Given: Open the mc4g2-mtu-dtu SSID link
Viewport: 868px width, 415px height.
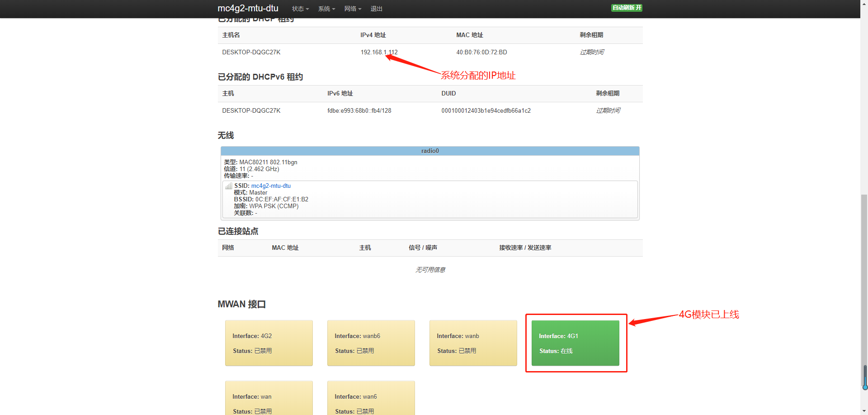Looking at the screenshot, I should click(271, 186).
